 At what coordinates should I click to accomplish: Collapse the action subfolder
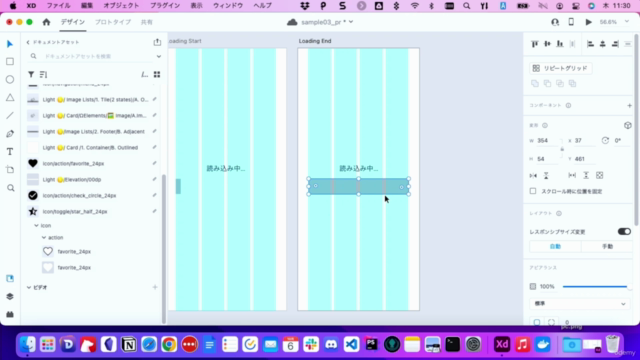[x=44, y=237]
